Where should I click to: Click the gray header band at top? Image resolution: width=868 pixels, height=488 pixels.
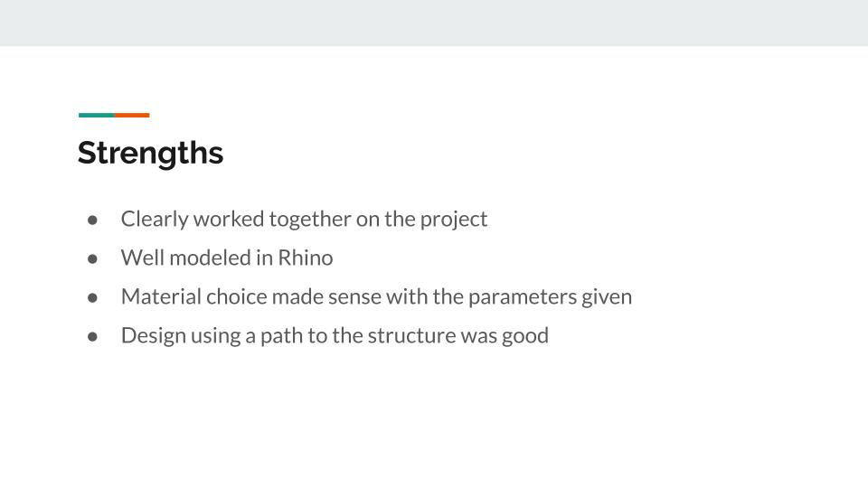(434, 23)
